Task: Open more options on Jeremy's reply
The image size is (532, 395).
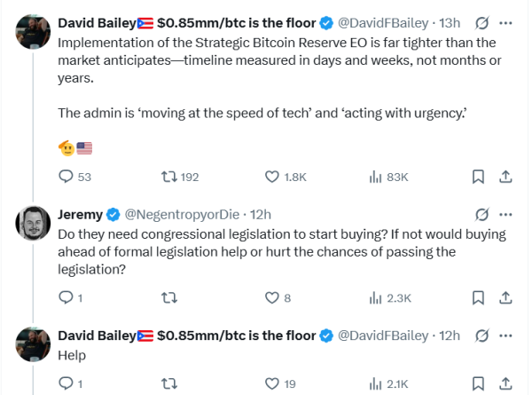Action: [x=506, y=214]
